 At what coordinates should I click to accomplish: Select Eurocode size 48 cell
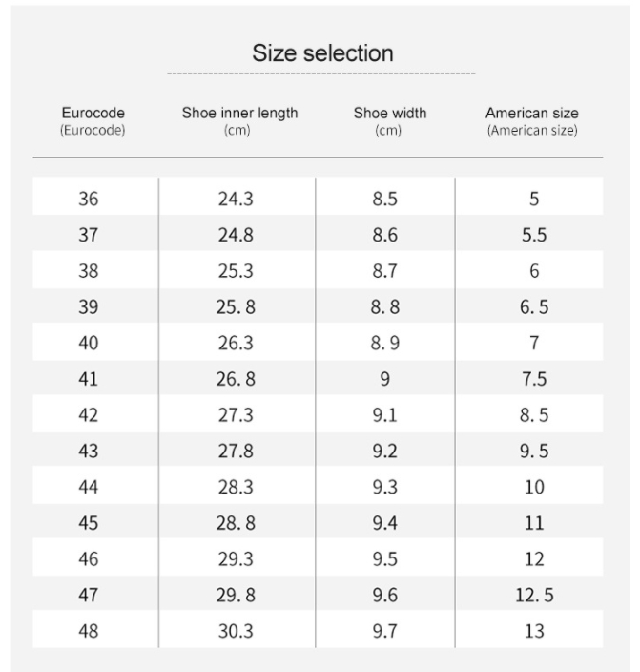click(89, 631)
